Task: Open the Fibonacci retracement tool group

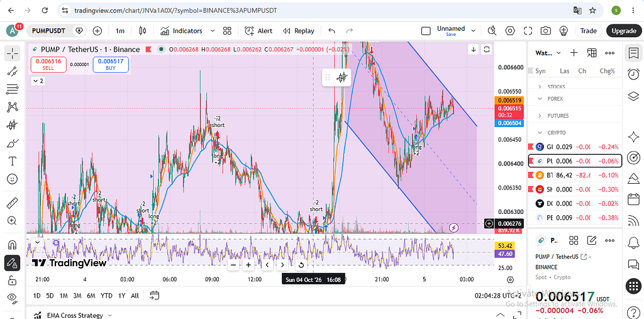Action: [x=13, y=89]
